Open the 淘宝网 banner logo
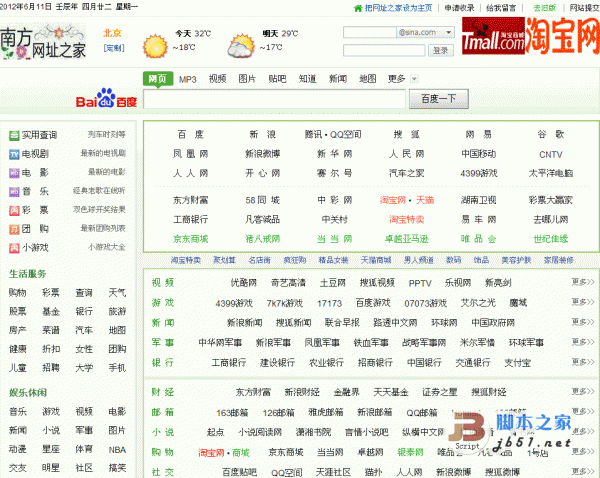 point(562,35)
